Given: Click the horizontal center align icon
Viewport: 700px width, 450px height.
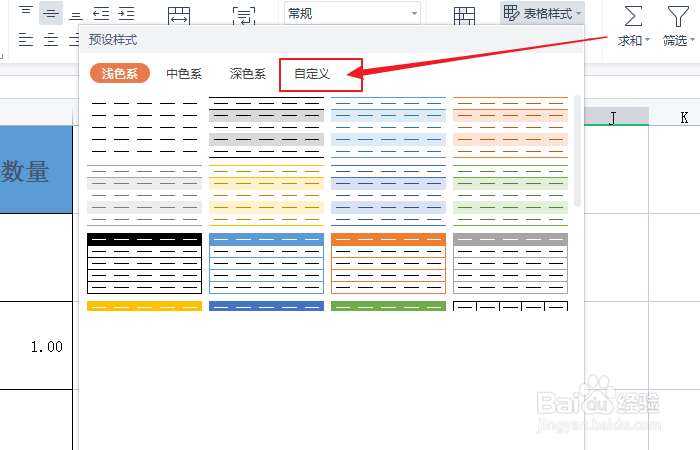Looking at the screenshot, I should [51, 39].
